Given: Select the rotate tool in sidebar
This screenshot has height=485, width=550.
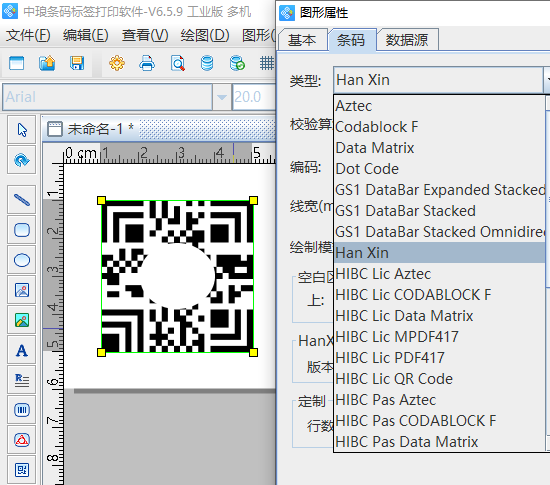Looking at the screenshot, I should point(22,160).
